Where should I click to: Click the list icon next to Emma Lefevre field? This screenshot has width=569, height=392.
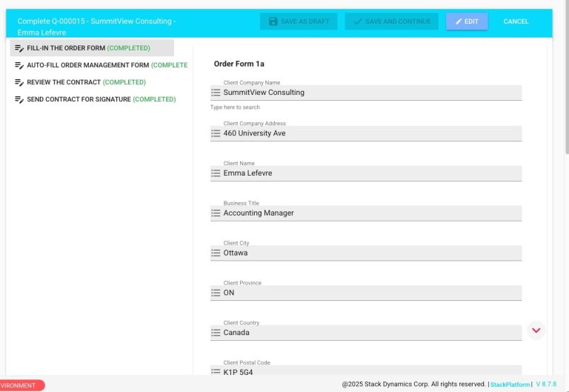click(x=216, y=173)
